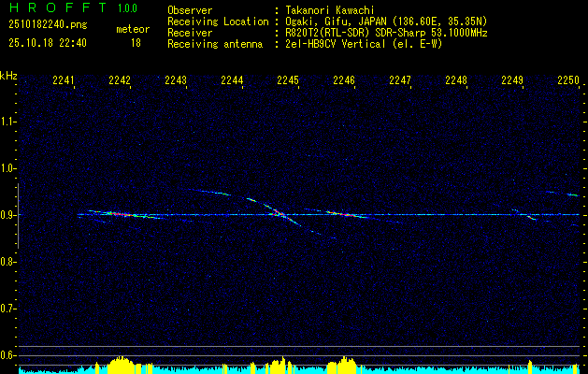Click time marker 2247

click(x=400, y=79)
